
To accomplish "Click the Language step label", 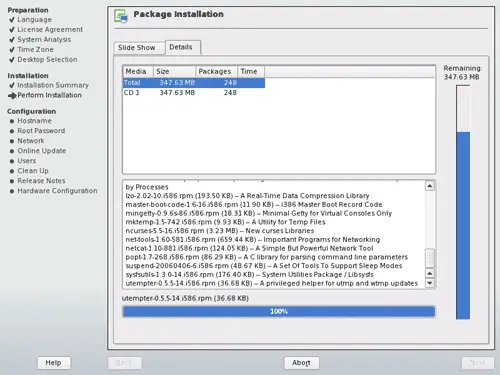I will 34,20.
